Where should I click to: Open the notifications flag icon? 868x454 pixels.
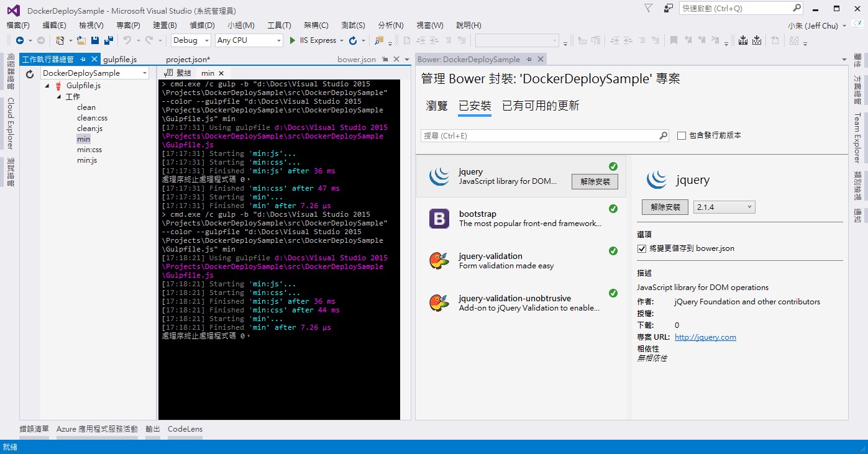coord(648,8)
